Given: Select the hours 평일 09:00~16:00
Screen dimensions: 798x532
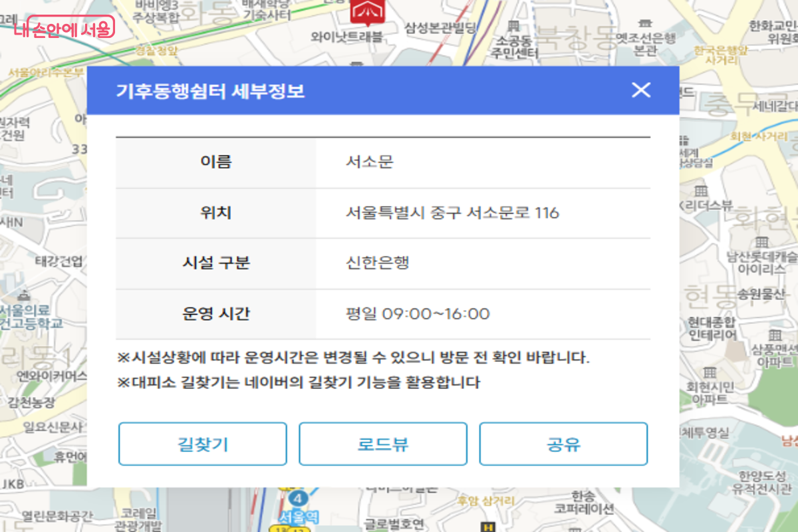Looking at the screenshot, I should pyautogui.click(x=418, y=314).
